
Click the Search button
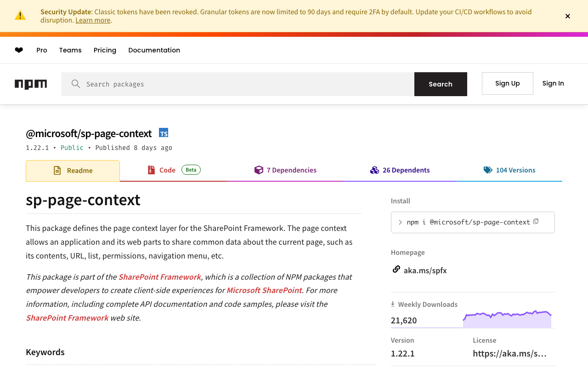point(441,84)
